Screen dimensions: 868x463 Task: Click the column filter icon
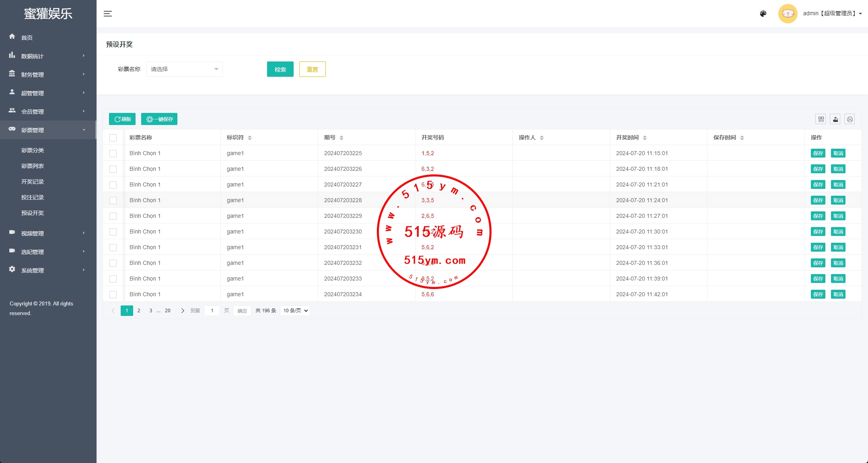tap(821, 119)
